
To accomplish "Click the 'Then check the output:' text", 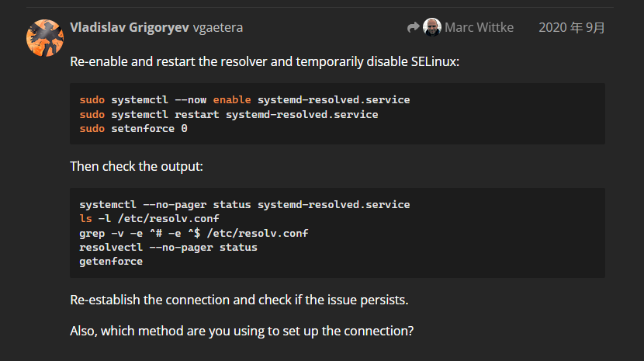I will click(x=137, y=166).
